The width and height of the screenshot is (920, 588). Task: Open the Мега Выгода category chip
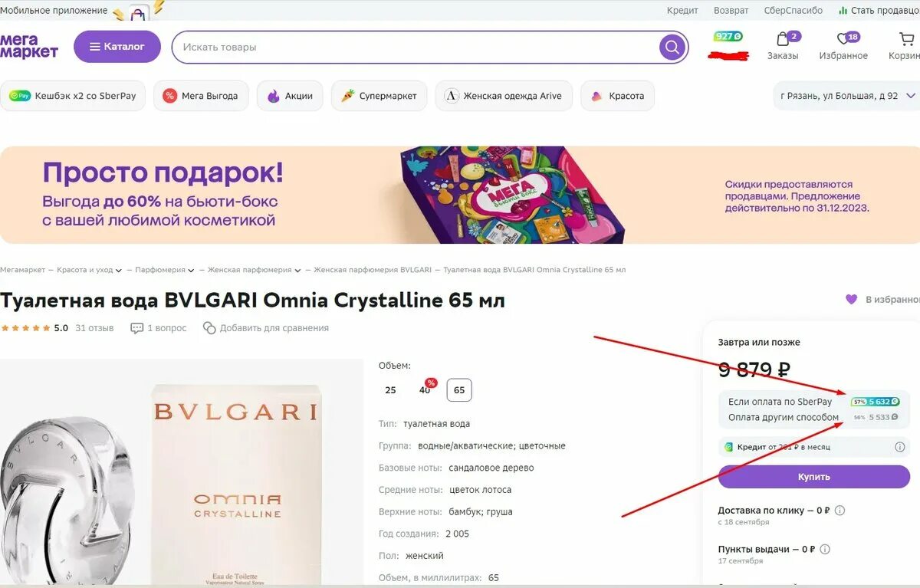pyautogui.click(x=201, y=96)
